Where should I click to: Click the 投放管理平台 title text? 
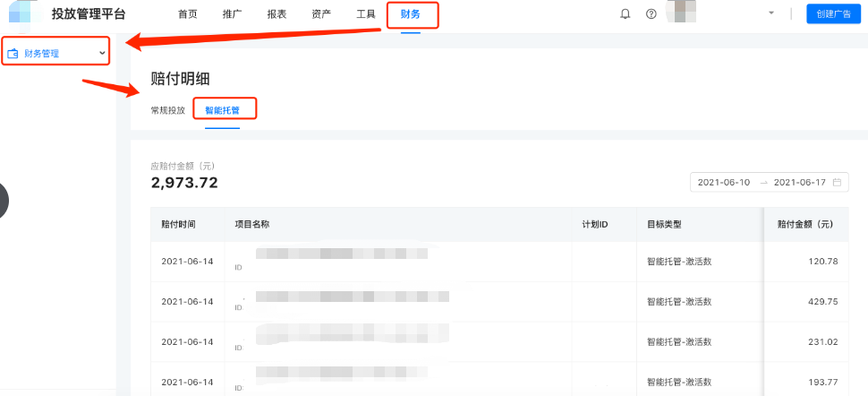point(89,13)
